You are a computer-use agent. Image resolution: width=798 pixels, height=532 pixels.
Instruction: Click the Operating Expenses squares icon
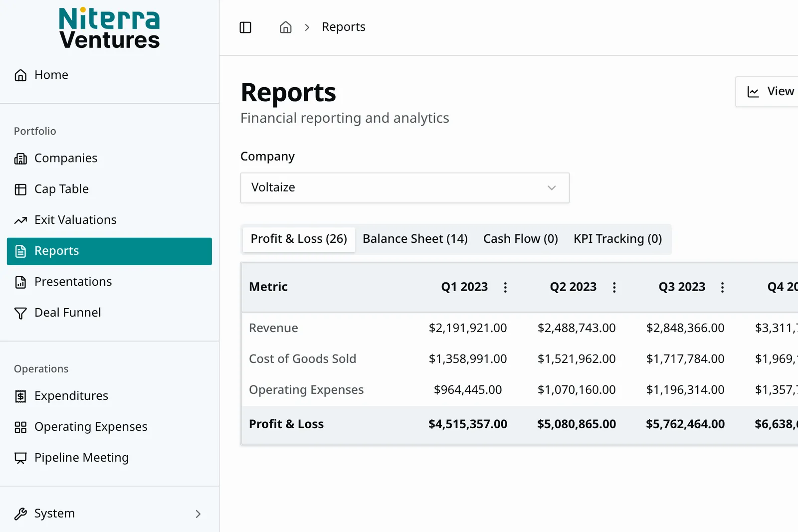coord(20,427)
